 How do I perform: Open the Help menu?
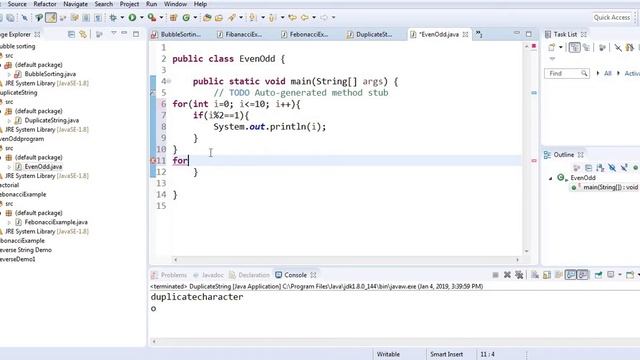pos(200,4)
